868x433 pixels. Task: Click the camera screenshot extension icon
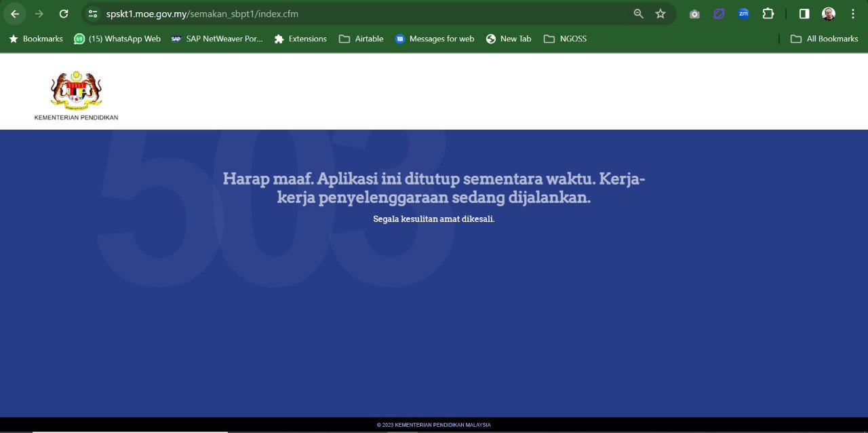point(694,14)
